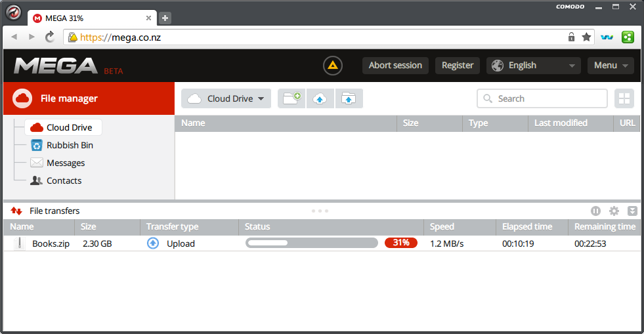Screen dimensions: 644x334
Task: Click the Search input field
Action: pyautogui.click(x=542, y=98)
